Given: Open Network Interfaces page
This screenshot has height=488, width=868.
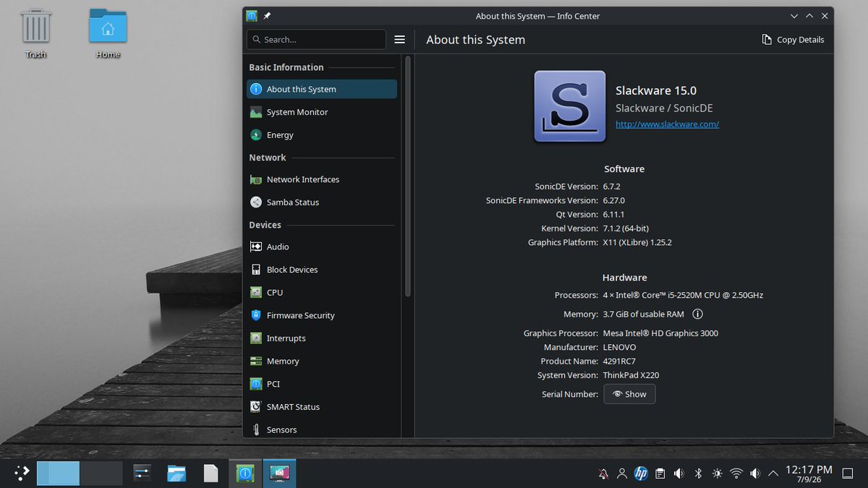Looking at the screenshot, I should [321, 179].
